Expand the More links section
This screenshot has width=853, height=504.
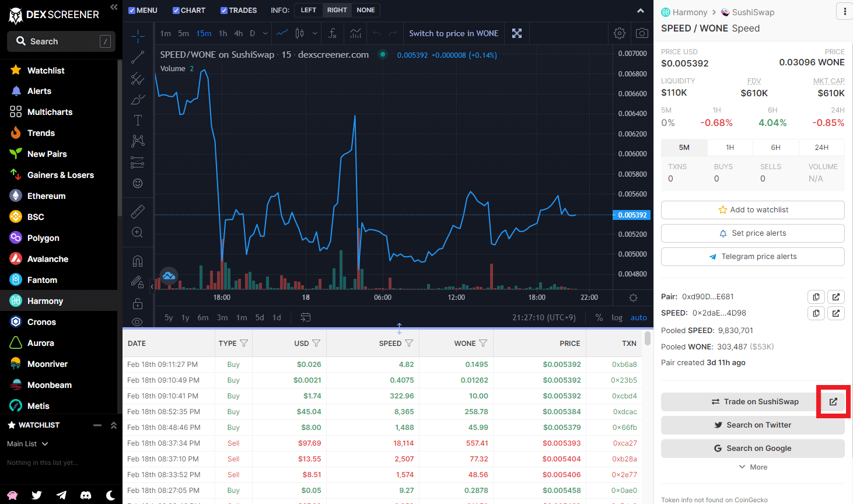(x=753, y=467)
